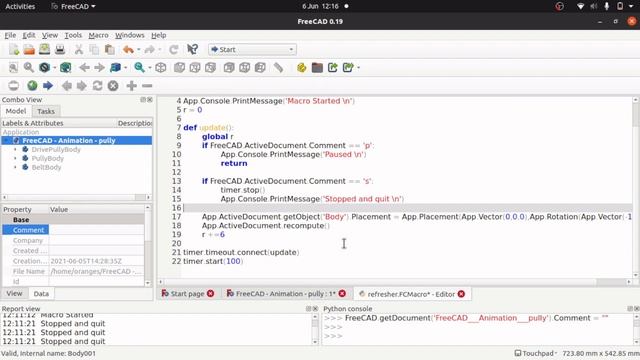Click the web Zoom In plus icon
The width and height of the screenshot is (640, 360).
pyautogui.click(x=131, y=85)
